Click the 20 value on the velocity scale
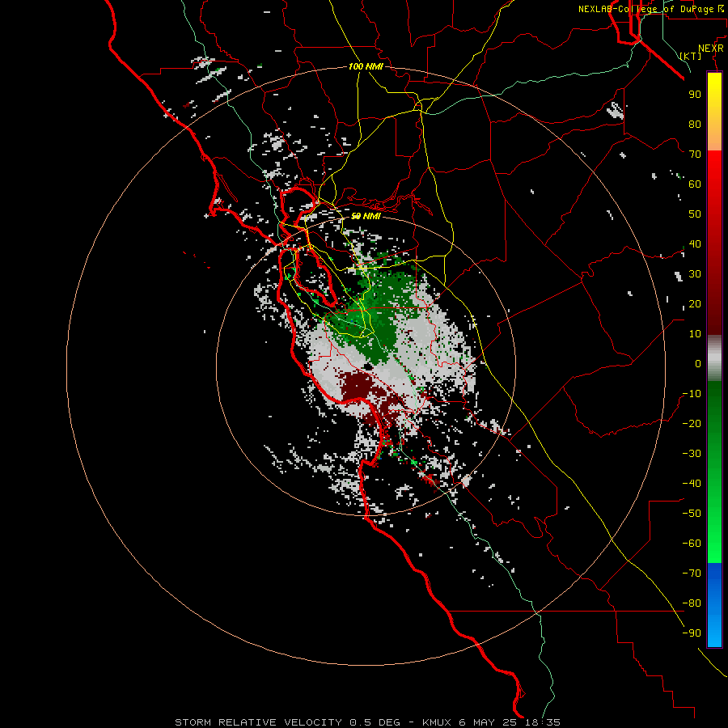 [695, 303]
